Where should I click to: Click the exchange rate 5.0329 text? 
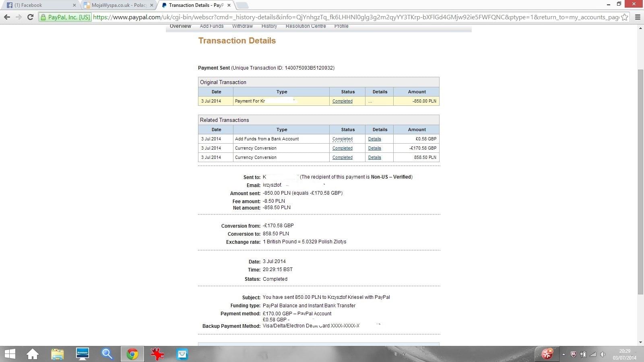(x=305, y=242)
